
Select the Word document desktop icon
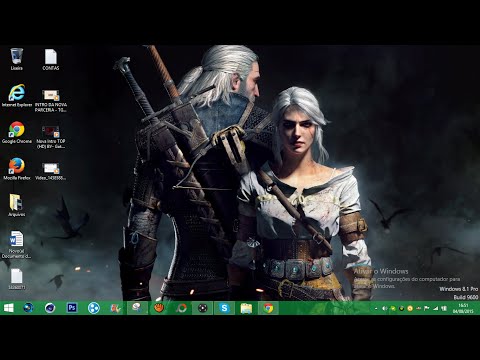[16, 244]
